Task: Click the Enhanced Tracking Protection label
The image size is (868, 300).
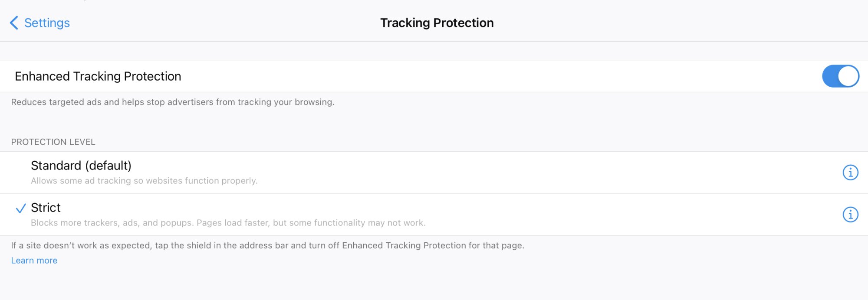Action: [x=98, y=76]
